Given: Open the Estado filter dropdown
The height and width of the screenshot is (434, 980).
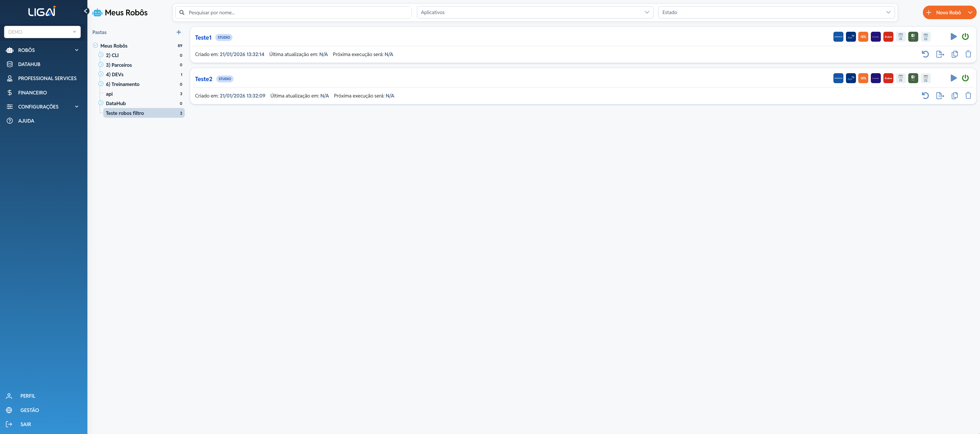Looking at the screenshot, I should (776, 12).
